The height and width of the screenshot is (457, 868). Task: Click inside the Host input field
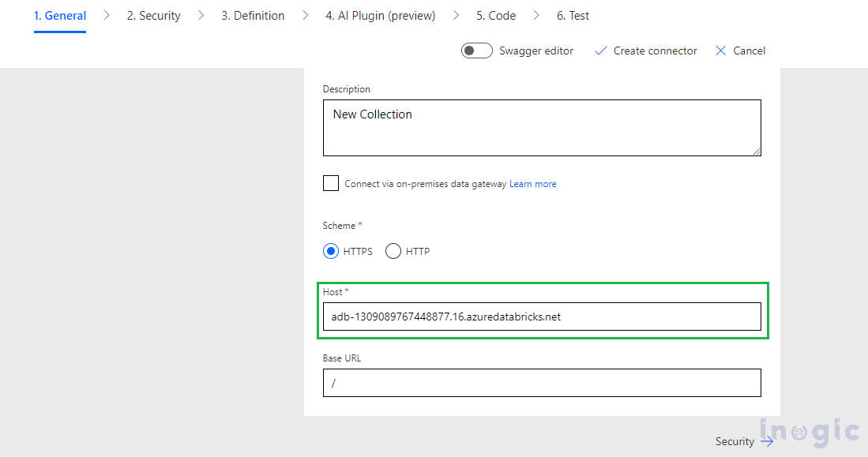point(542,317)
